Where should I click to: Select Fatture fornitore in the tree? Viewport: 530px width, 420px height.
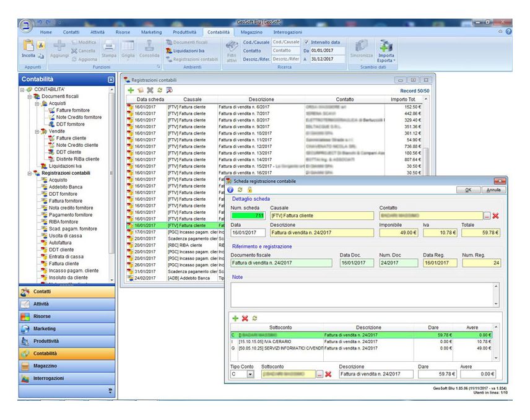72,110
